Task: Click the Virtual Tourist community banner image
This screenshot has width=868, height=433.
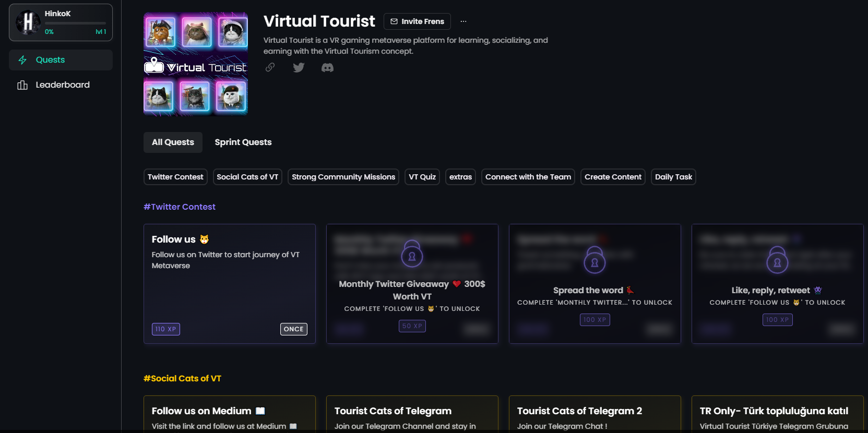Action: coord(196,64)
